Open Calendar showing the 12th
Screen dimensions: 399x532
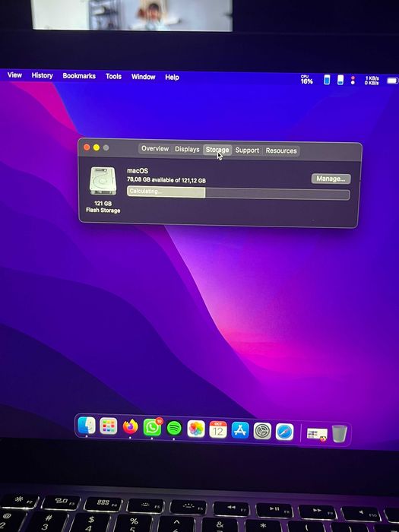pyautogui.click(x=218, y=429)
